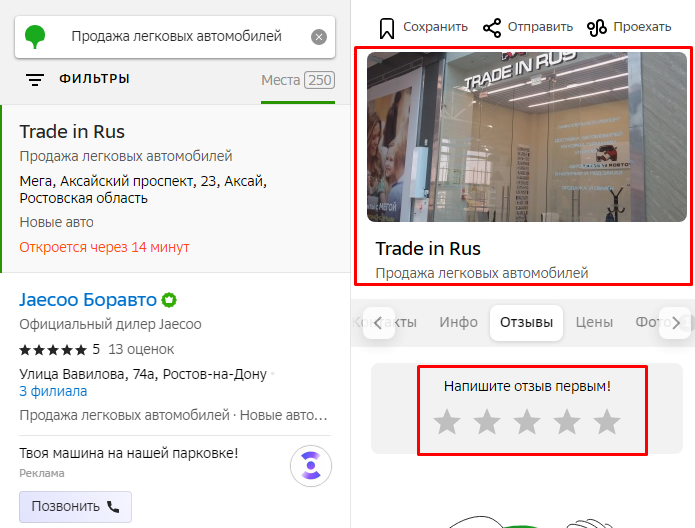Click the 'Реклама' ad label
This screenshot has height=528, width=695.
pyautogui.click(x=42, y=473)
